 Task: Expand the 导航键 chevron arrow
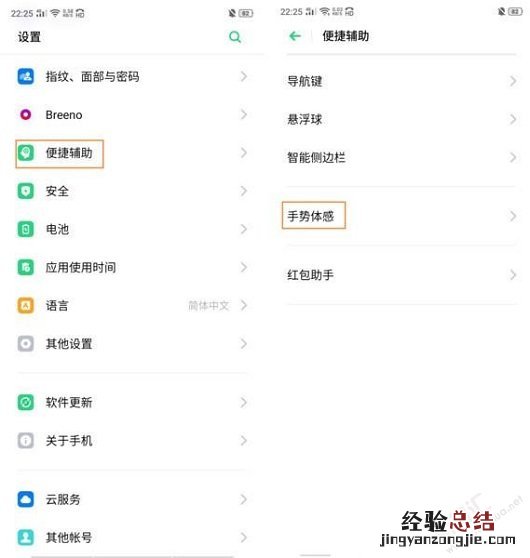click(x=513, y=81)
